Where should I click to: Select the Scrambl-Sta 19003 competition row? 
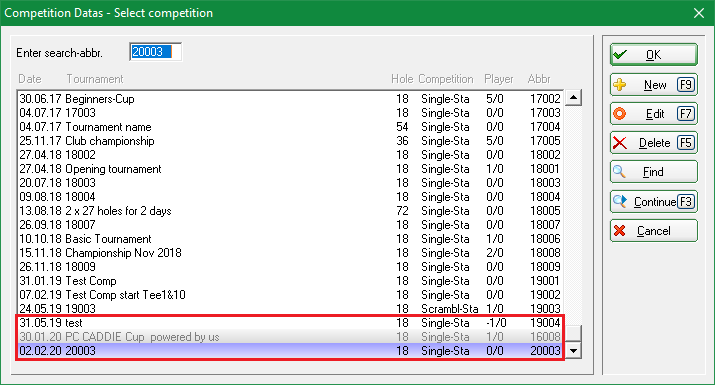coord(290,309)
